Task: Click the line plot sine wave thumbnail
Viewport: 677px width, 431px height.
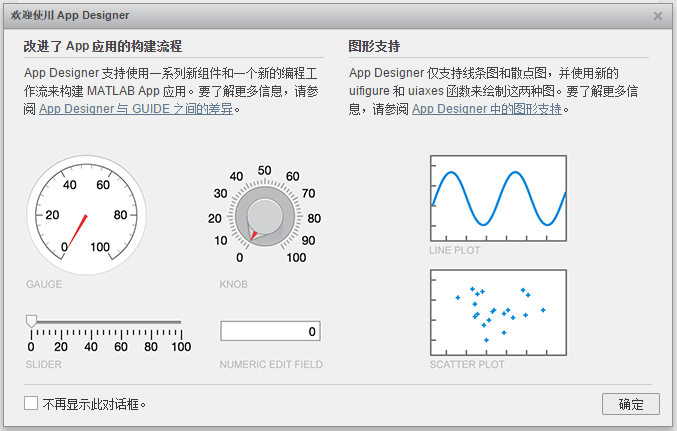Action: pos(498,198)
